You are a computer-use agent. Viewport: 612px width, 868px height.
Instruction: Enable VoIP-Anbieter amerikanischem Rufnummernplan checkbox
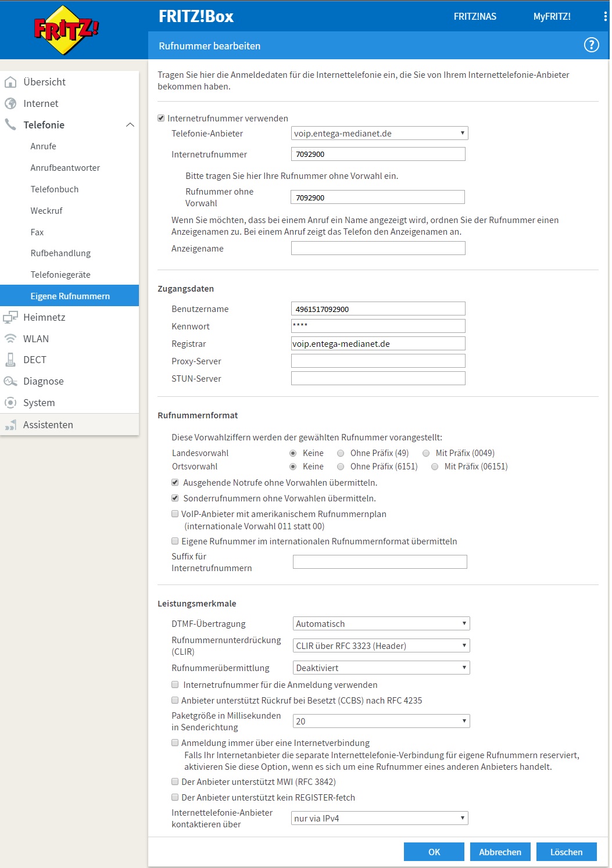tap(175, 514)
